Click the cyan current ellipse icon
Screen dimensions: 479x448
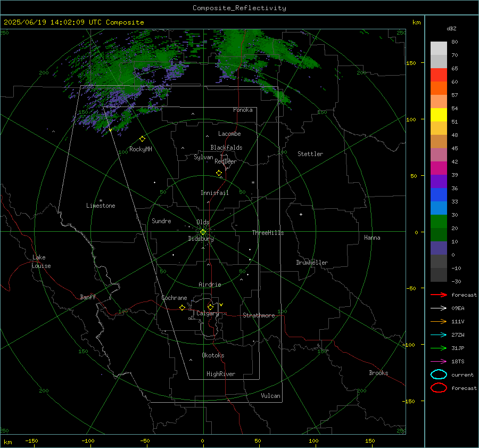coord(439,374)
